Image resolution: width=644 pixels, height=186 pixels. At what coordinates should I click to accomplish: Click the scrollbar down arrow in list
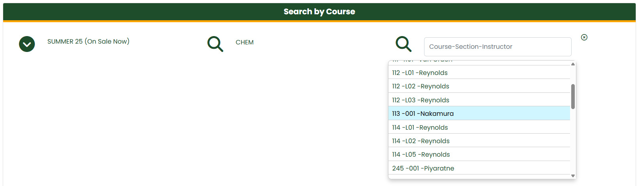point(573,176)
